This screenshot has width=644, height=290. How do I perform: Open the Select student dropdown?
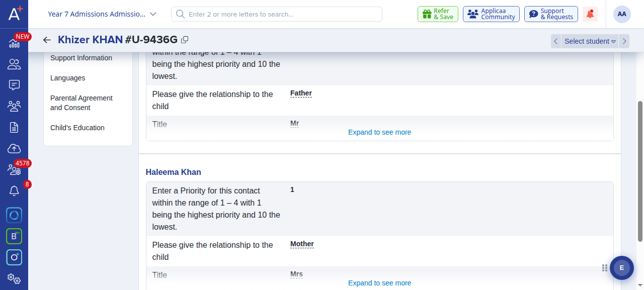click(590, 41)
